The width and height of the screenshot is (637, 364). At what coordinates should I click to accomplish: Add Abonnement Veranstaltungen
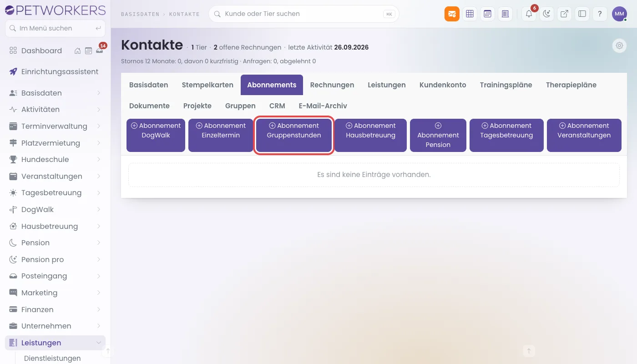584,135
